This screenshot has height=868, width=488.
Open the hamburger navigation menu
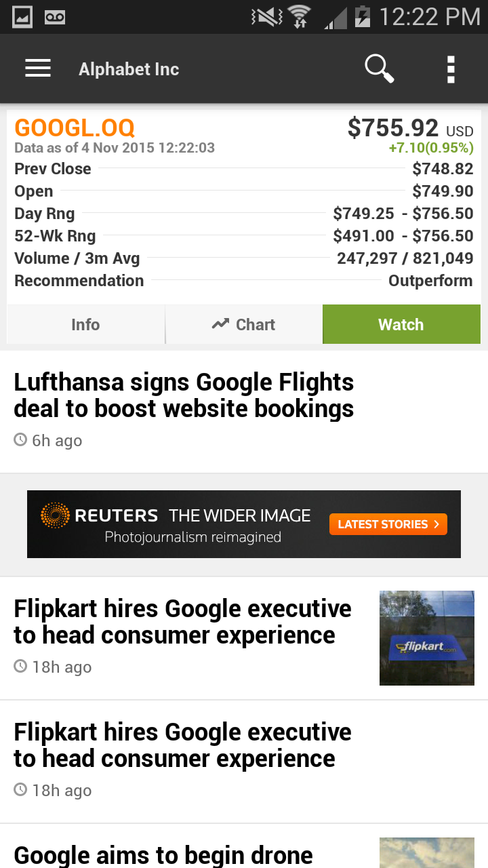38,68
